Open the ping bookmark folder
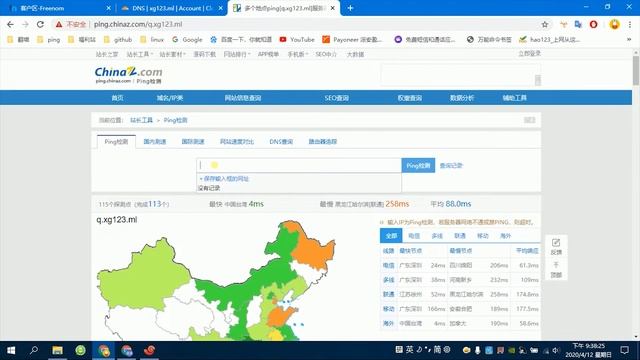The image size is (640, 360). point(49,40)
